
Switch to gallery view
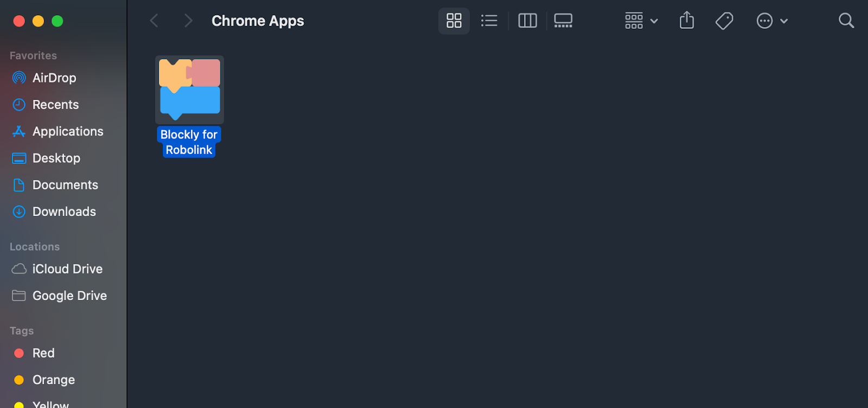pyautogui.click(x=563, y=21)
